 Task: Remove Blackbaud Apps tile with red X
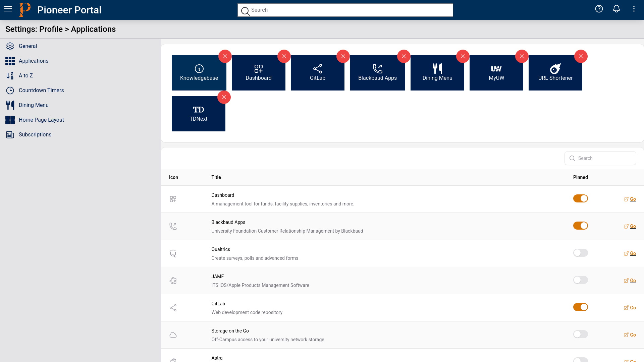point(404,56)
